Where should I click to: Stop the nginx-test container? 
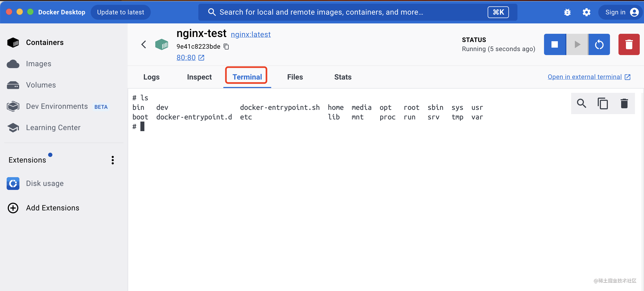point(555,44)
